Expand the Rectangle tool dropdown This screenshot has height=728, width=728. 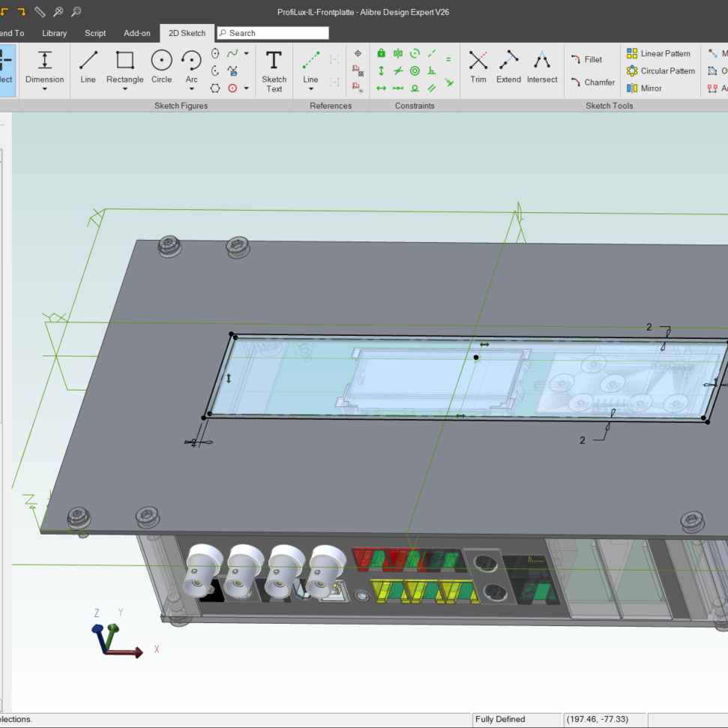pyautogui.click(x=125, y=89)
